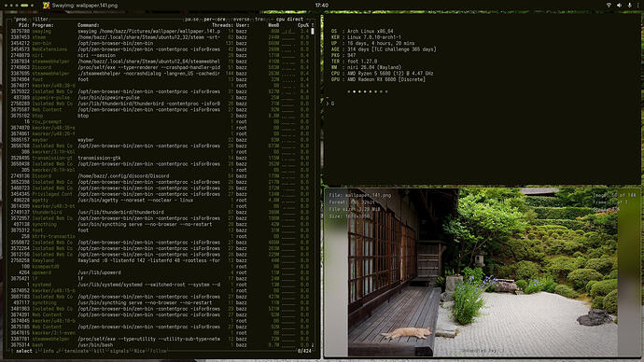Click the 'terminate' button in btop footer
Viewport: 644px width, 362px height.
coord(76,351)
